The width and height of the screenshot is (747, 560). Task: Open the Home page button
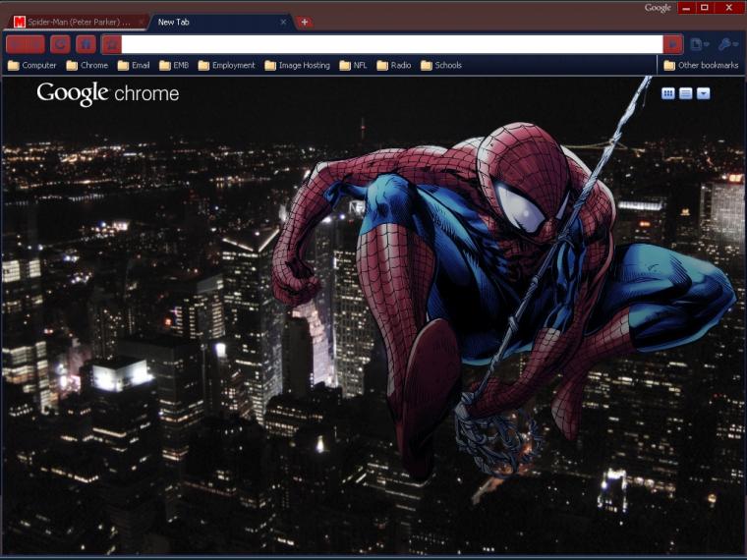[x=86, y=45]
